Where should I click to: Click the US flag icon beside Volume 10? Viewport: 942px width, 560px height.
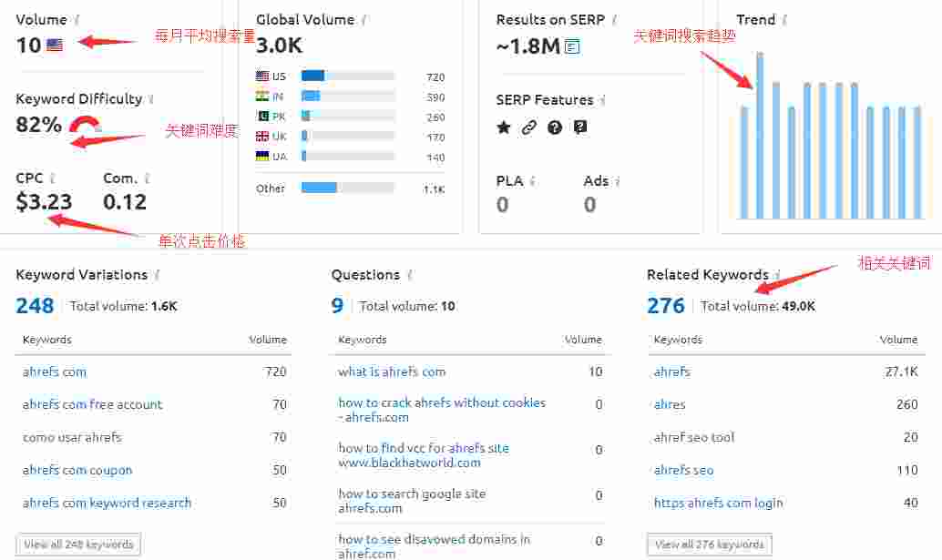coord(55,45)
